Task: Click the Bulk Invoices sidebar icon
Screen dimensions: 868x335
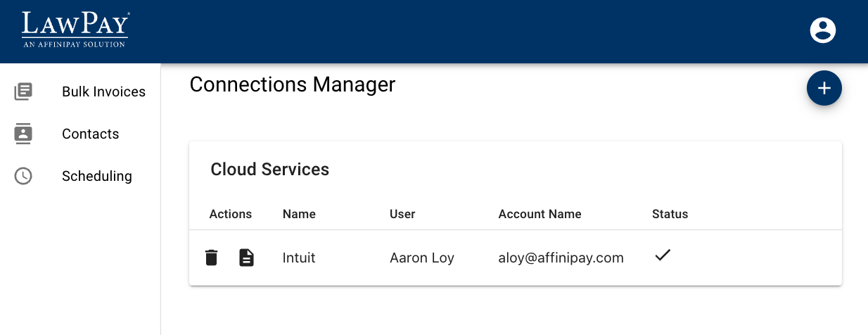Action: click(x=23, y=91)
